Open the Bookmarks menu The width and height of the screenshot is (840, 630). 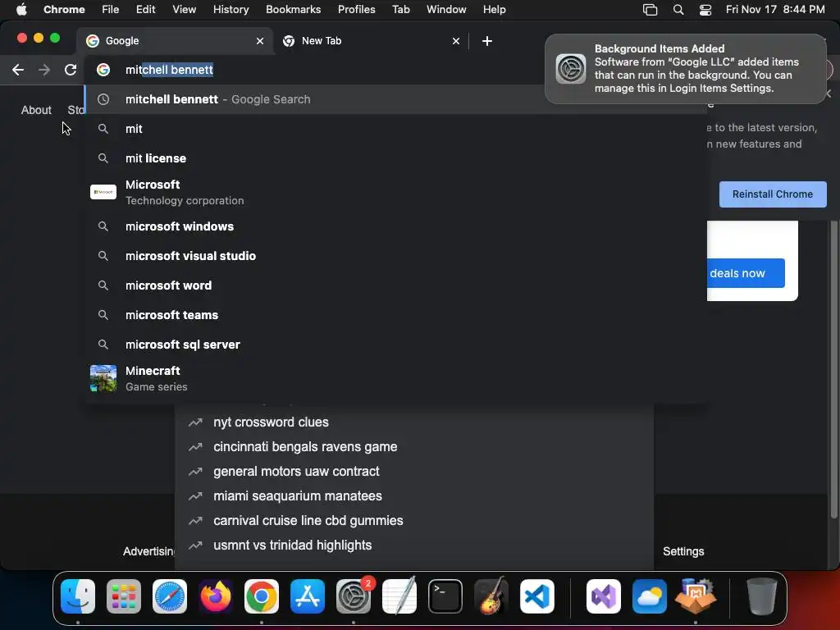(293, 9)
